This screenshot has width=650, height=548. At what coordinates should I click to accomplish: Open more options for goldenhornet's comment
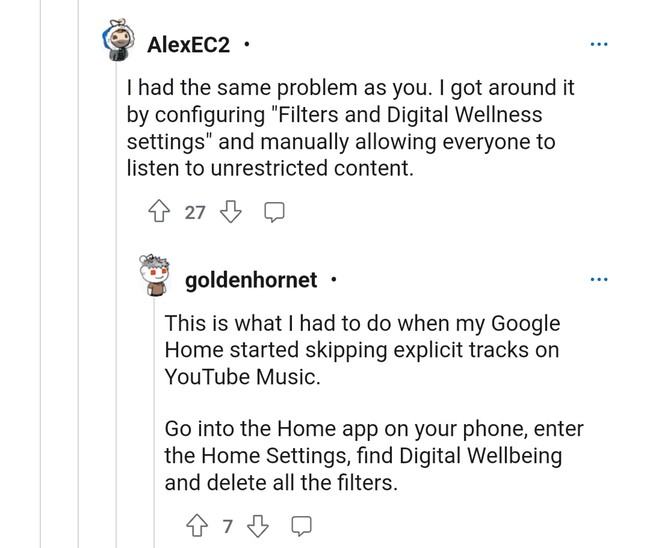(598, 279)
